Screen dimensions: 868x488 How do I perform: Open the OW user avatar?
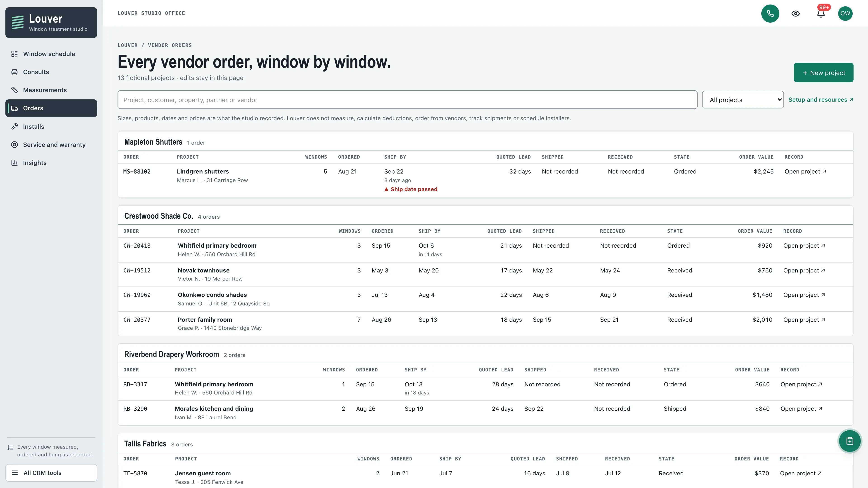point(845,14)
